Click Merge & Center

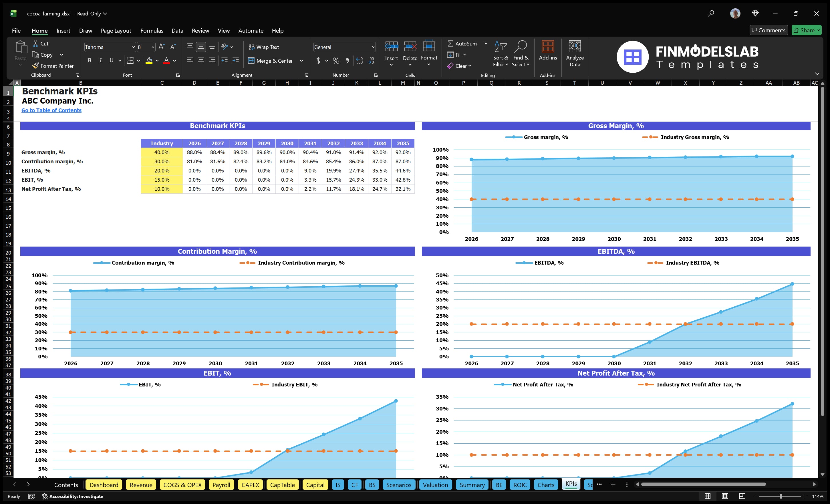coord(271,61)
